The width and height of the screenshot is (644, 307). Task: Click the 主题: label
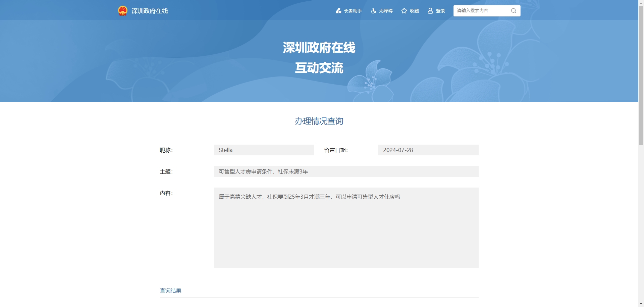[x=166, y=171]
